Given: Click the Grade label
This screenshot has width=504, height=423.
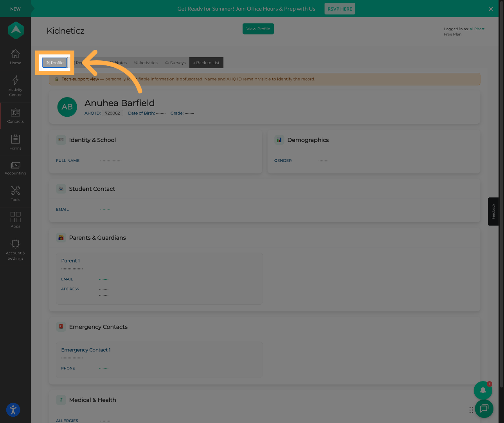Looking at the screenshot, I should (177, 113).
